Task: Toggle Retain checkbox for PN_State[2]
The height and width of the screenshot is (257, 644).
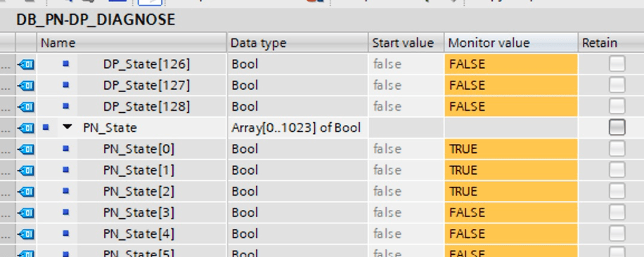Action: [x=617, y=192]
